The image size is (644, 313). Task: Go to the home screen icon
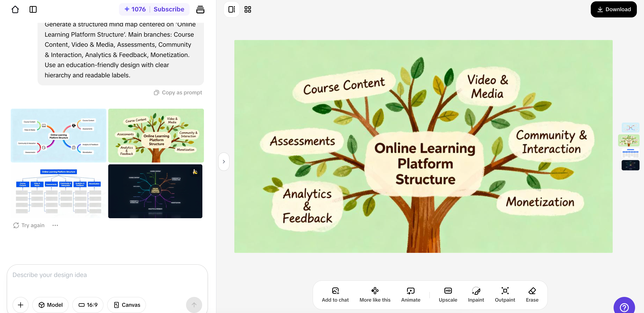[15, 9]
